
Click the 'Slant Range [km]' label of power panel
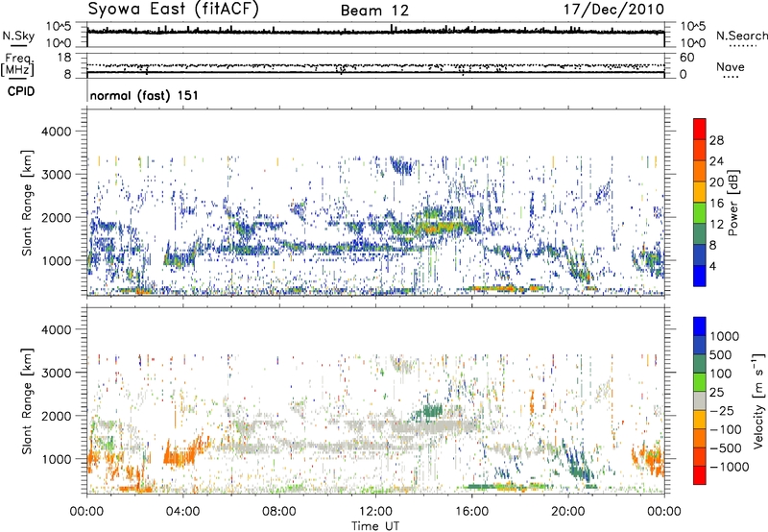[x=27, y=203]
